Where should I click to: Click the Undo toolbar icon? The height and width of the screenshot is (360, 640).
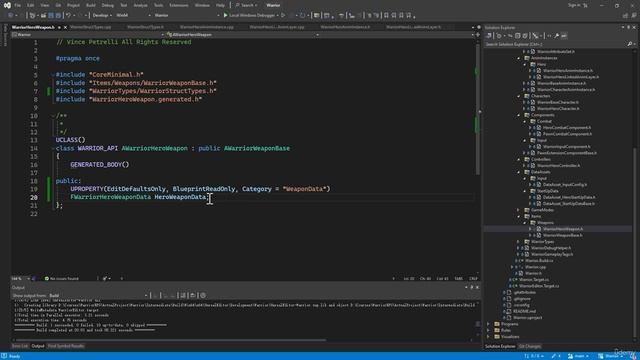[68, 16]
